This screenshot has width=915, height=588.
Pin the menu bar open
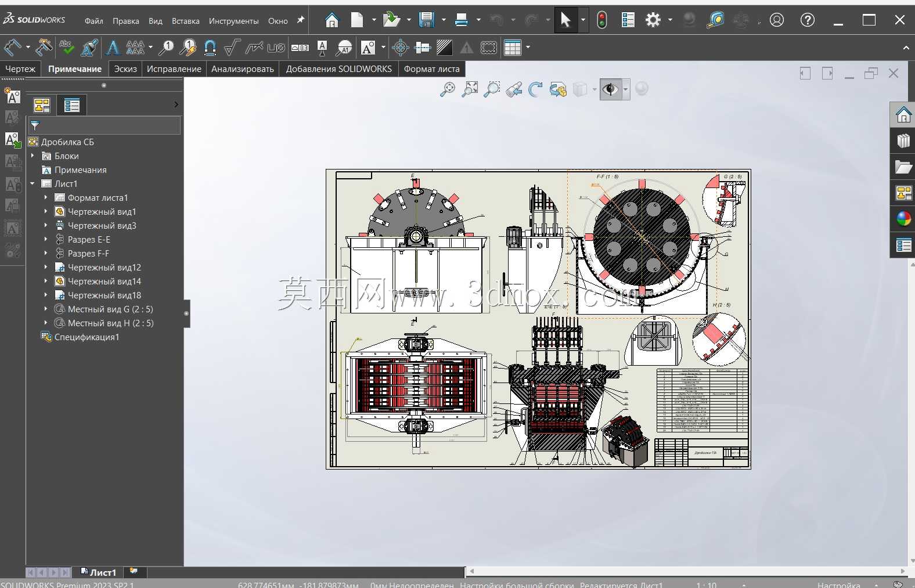tap(301, 20)
